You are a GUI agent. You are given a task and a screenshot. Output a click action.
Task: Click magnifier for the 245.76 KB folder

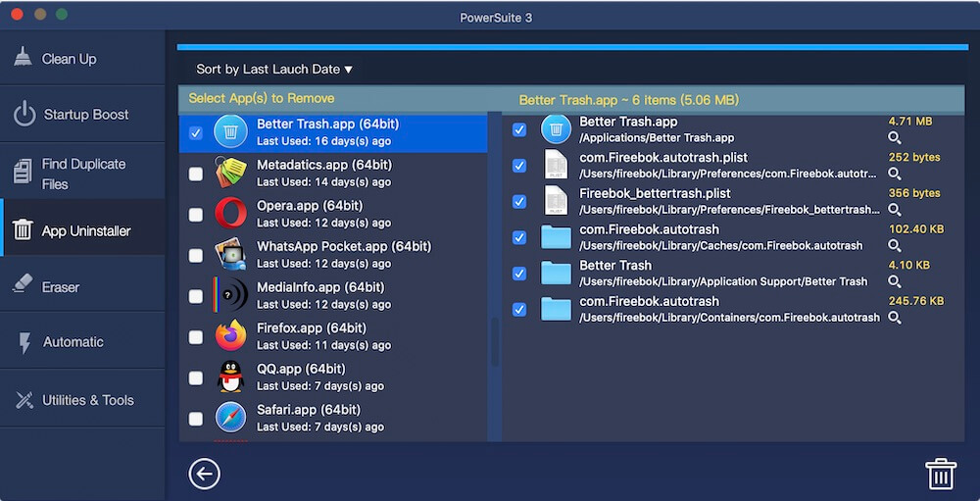tap(895, 318)
